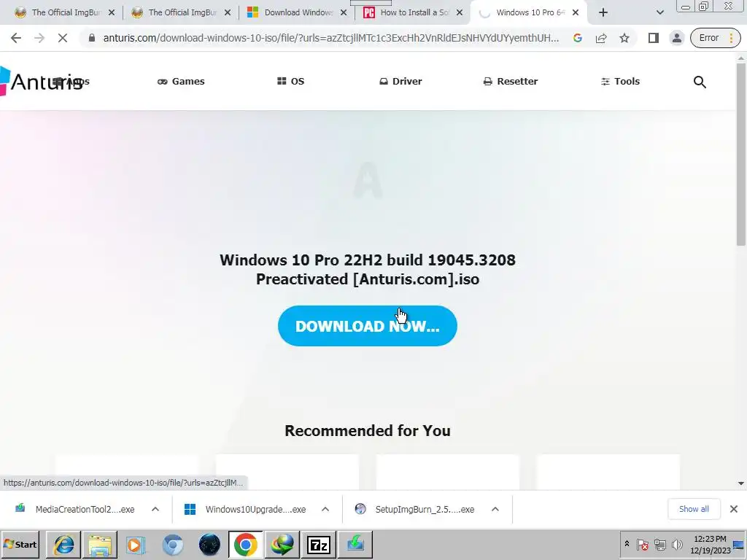
Task: Click the browser forward arrow
Action: [x=39, y=38]
